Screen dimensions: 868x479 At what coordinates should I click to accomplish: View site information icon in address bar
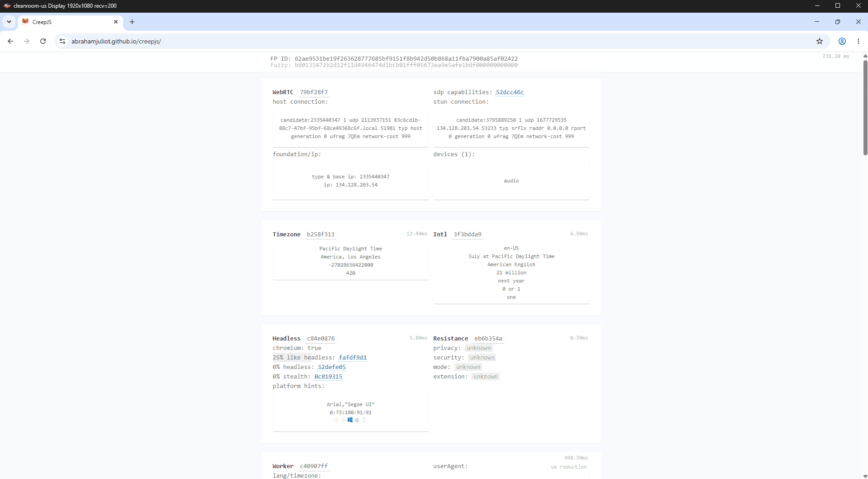click(62, 41)
